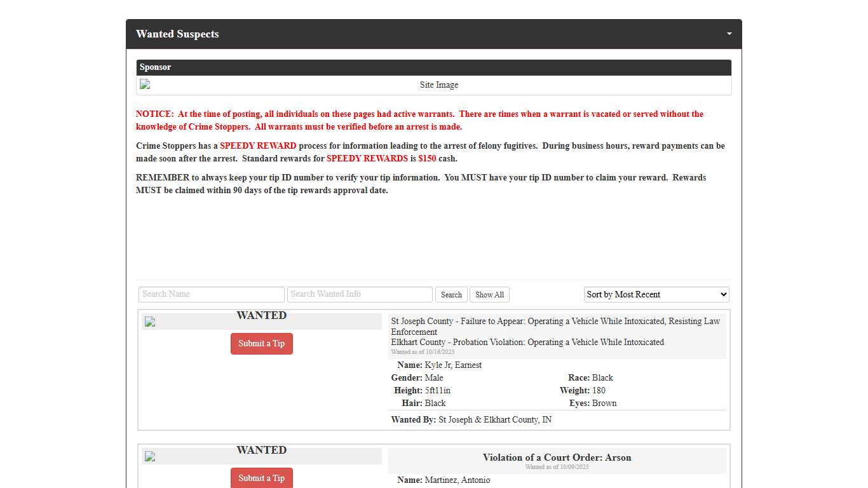This screenshot has height=488, width=868.
Task: Click Earnest Kyle Jr's broken photo icon
Action: click(150, 322)
